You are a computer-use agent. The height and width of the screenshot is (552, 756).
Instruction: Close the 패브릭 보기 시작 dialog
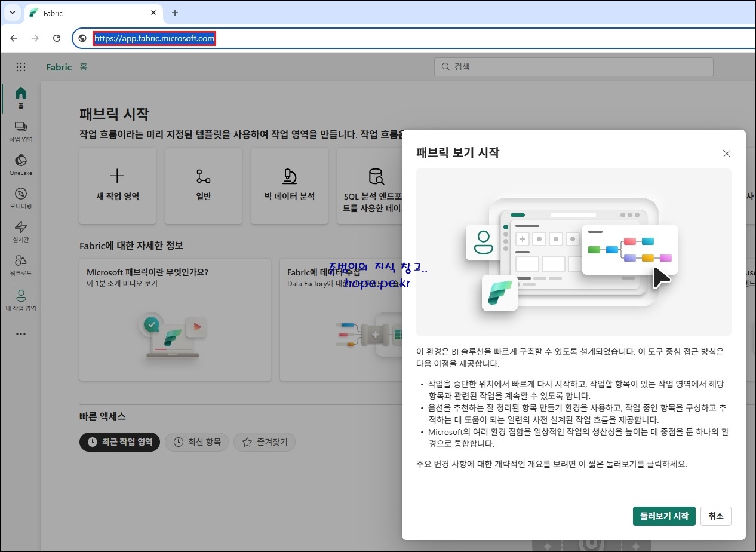click(727, 154)
